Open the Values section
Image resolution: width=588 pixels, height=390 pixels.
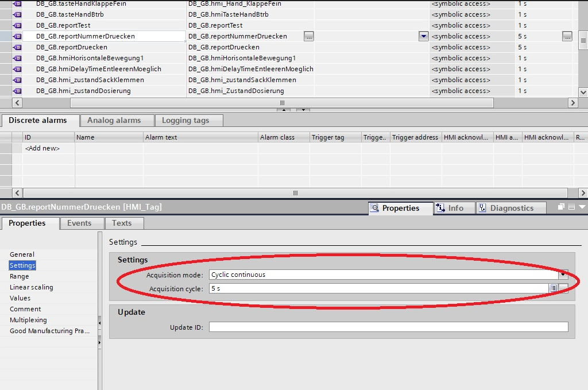[20, 298]
